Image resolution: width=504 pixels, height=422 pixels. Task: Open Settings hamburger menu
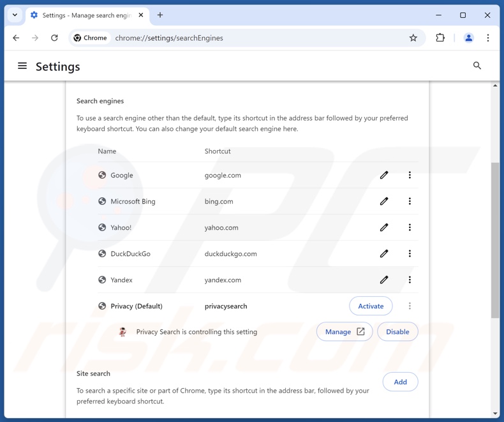click(x=22, y=66)
